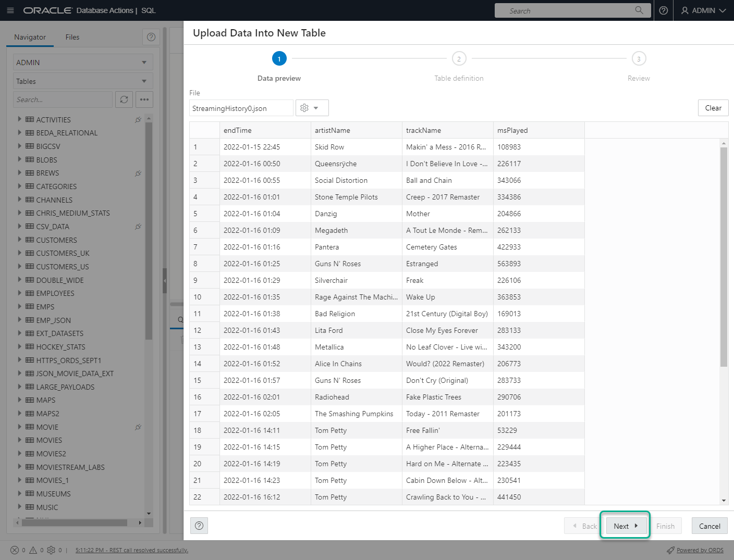The height and width of the screenshot is (560, 734).
Task: Expand the CHANNELS table node
Action: [x=19, y=200]
